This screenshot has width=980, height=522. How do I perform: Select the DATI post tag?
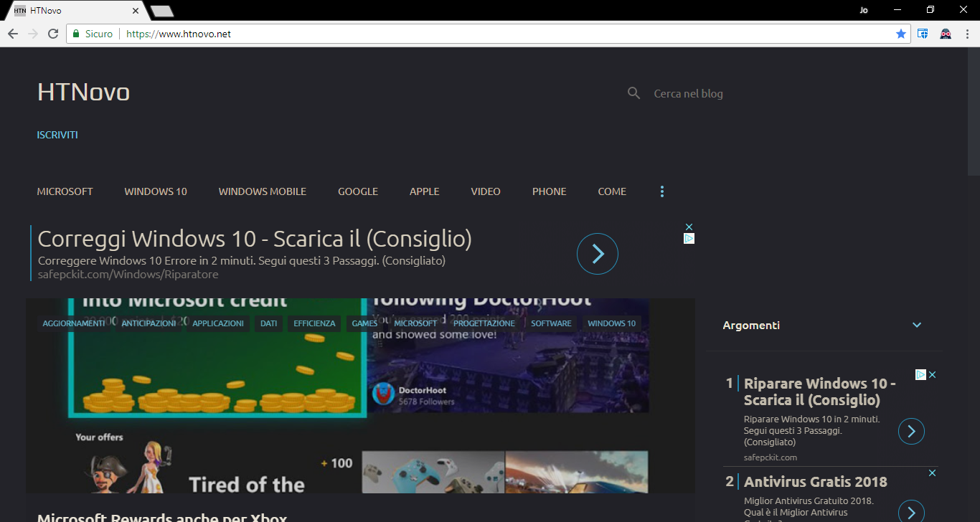(269, 323)
